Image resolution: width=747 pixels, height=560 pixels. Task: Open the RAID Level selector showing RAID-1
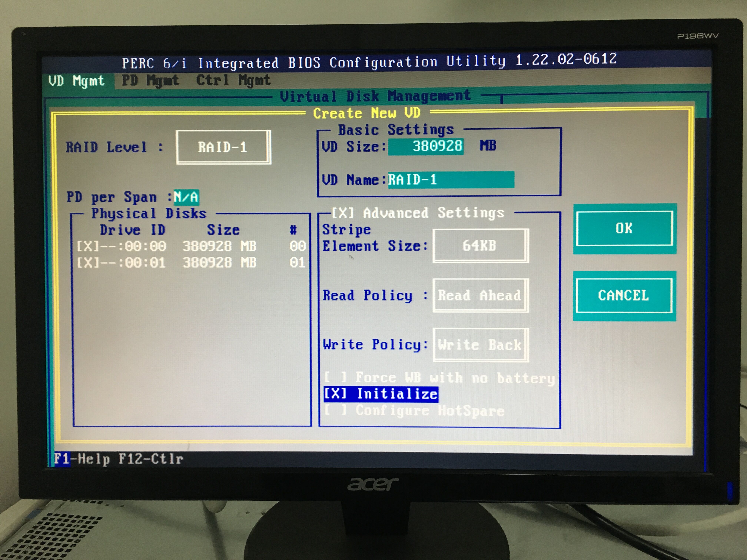(x=223, y=147)
